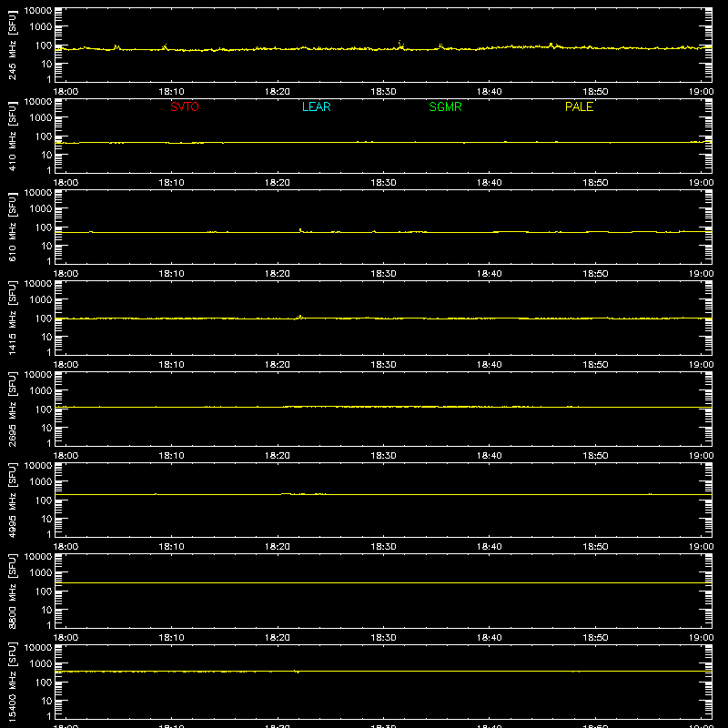Click 18:40 tick under the 8800 MHz plot
This screenshot has width=728, height=728.
click(490, 638)
